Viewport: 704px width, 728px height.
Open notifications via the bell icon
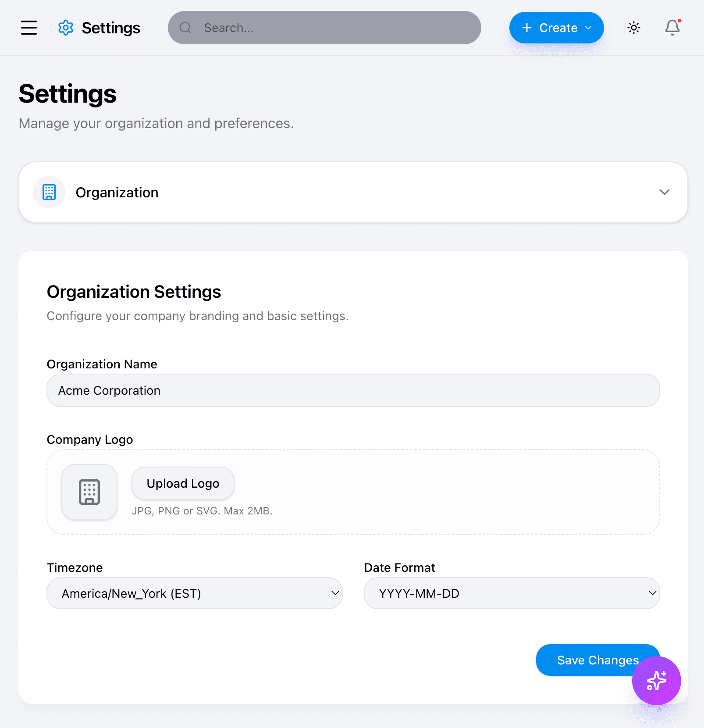(672, 29)
